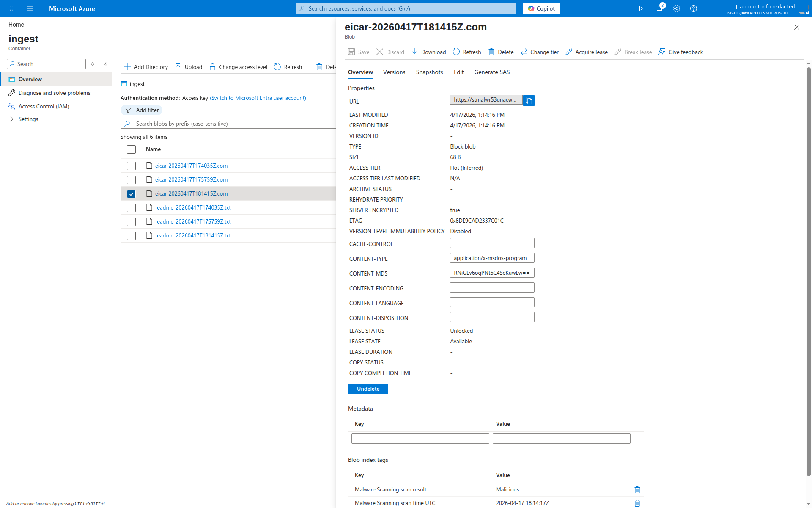Viewport: 812px width, 508px height.
Task: Collapse the container sidebar panel
Action: tap(105, 64)
